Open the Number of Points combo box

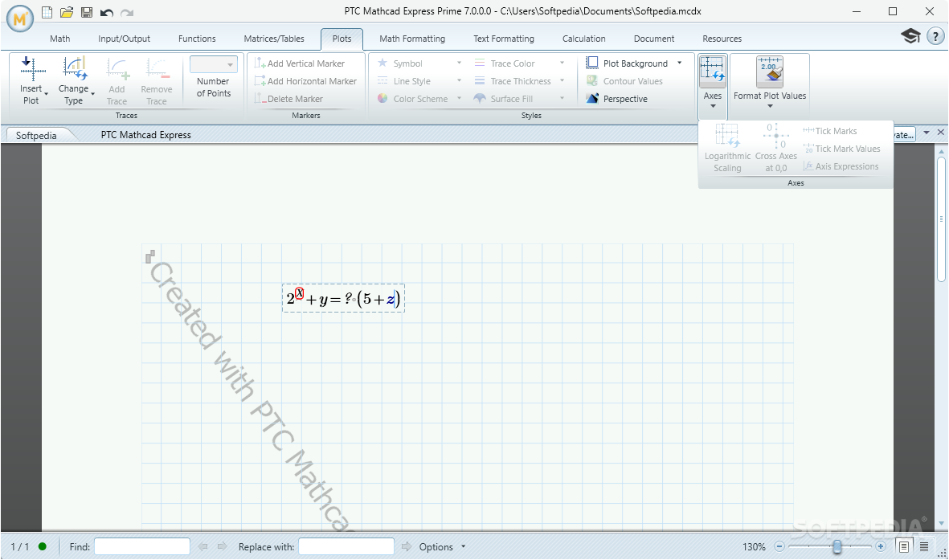[x=214, y=64]
